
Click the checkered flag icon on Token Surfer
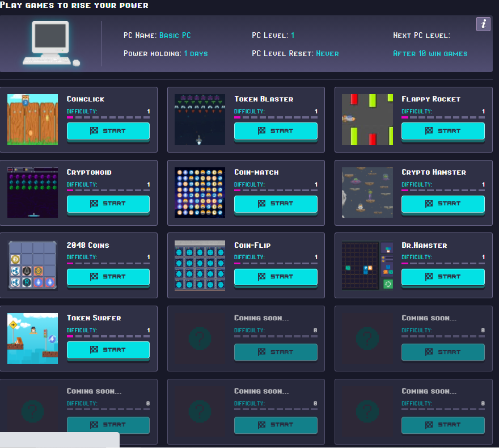94,350
